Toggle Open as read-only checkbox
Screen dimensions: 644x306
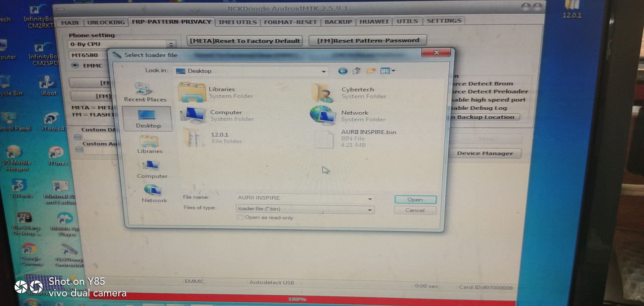click(x=240, y=217)
